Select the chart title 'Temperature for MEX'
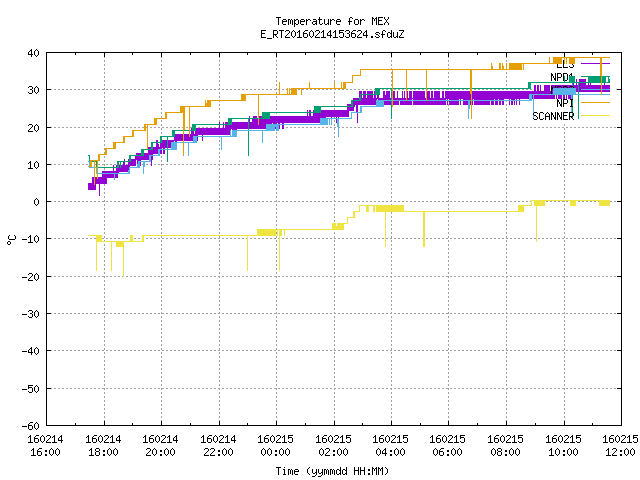The image size is (640, 480). coord(332,21)
